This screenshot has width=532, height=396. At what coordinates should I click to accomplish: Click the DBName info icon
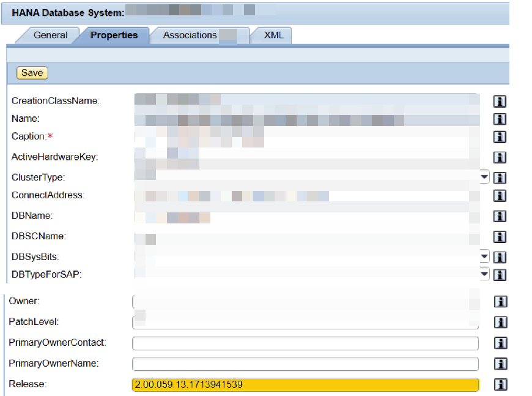tap(500, 216)
